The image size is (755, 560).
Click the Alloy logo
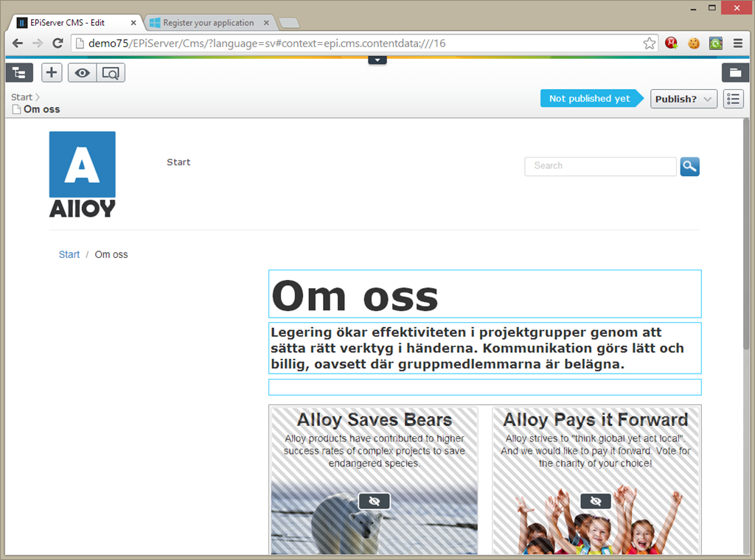click(x=82, y=174)
